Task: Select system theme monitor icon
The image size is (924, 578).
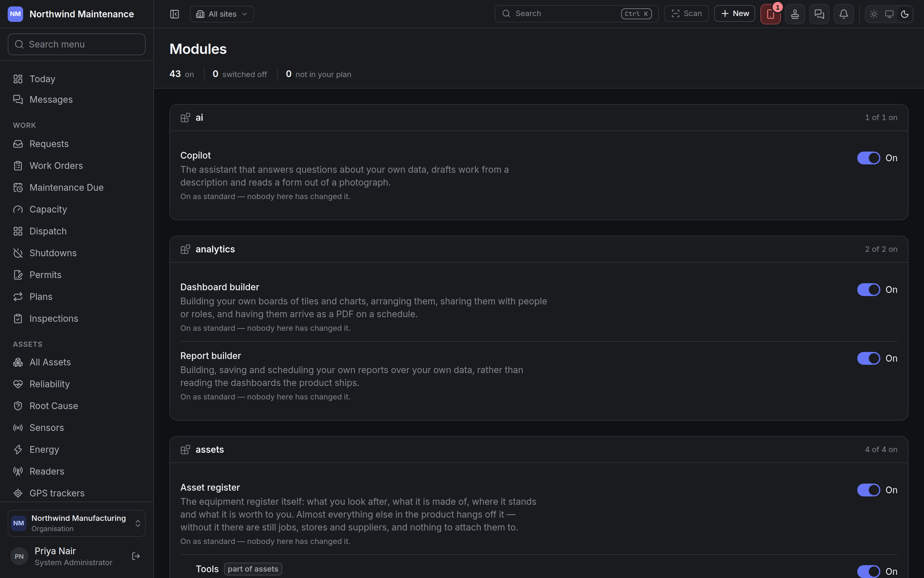Action: [x=889, y=14]
